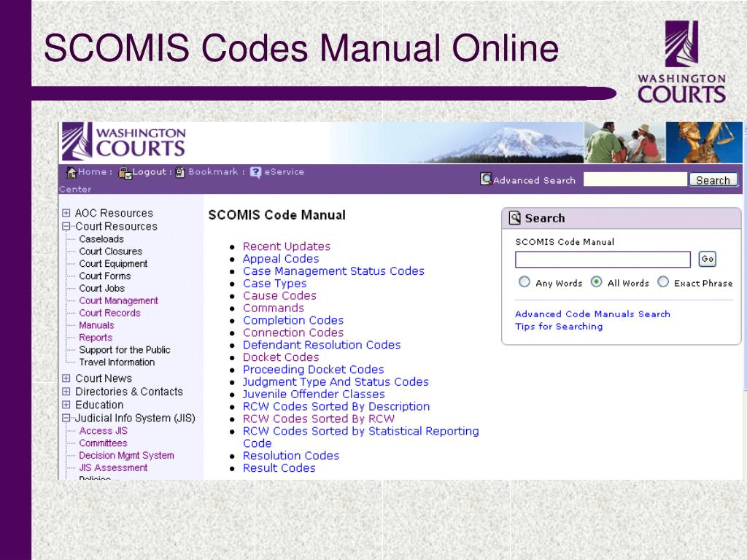Open RCW Codes Sorted By RCW link
Screen dimensions: 747x560
tap(319, 419)
